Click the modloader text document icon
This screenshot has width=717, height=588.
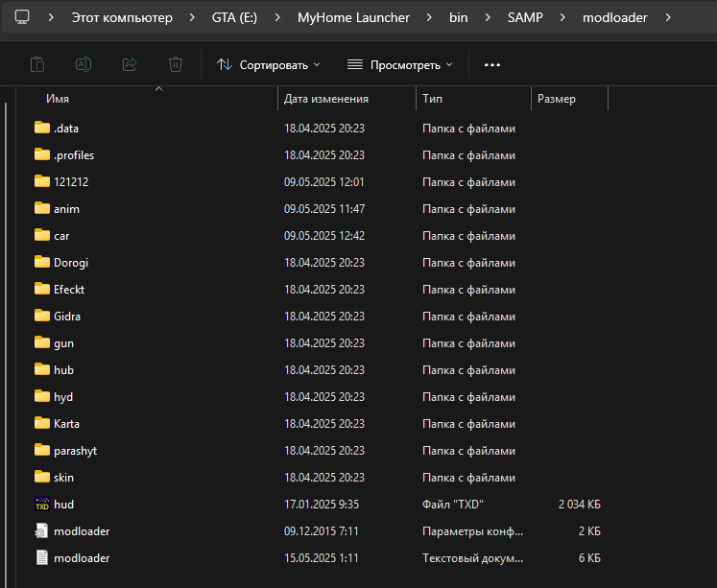41,558
